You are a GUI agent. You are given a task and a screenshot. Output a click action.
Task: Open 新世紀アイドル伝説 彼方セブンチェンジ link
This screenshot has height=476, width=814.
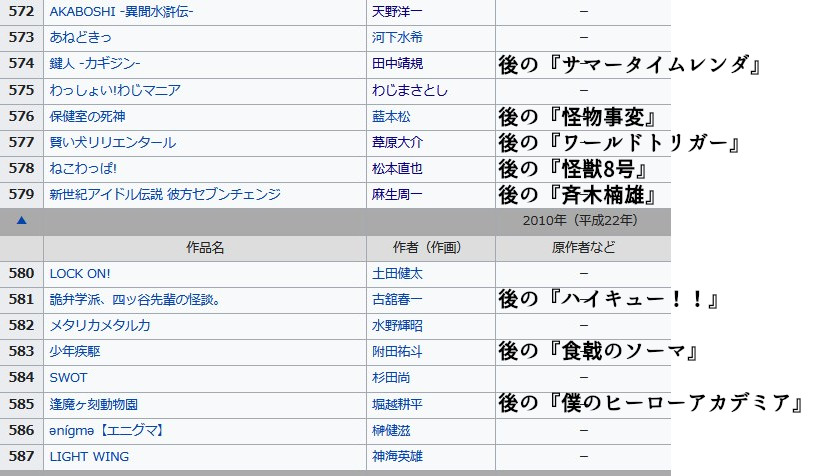click(x=164, y=194)
